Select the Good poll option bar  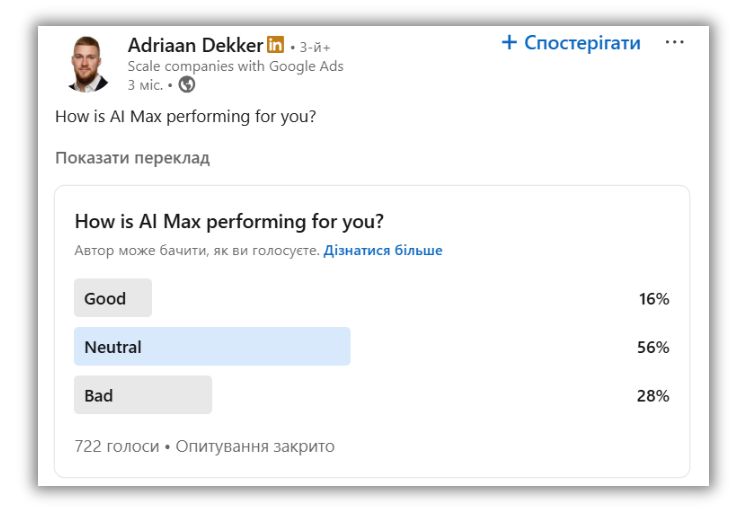[x=112, y=298]
